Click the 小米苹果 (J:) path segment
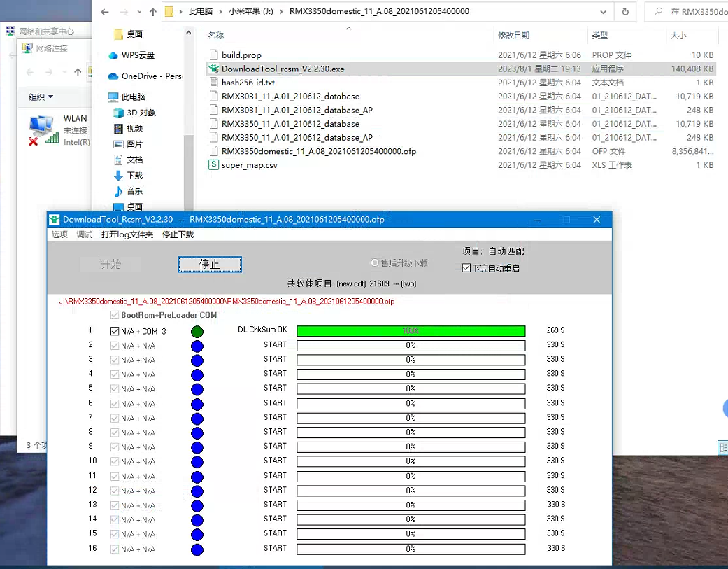Image resolution: width=728 pixels, height=569 pixels. pyautogui.click(x=251, y=12)
